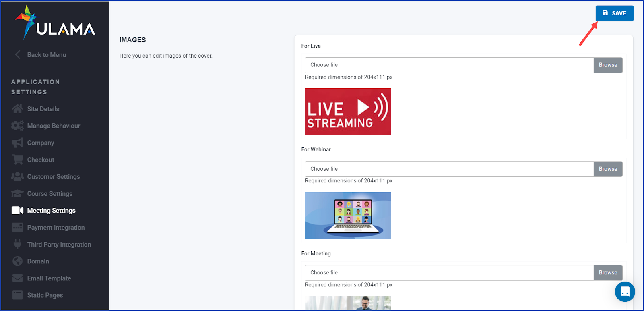The image size is (644, 311).
Task: Open Company settings
Action: point(41,143)
